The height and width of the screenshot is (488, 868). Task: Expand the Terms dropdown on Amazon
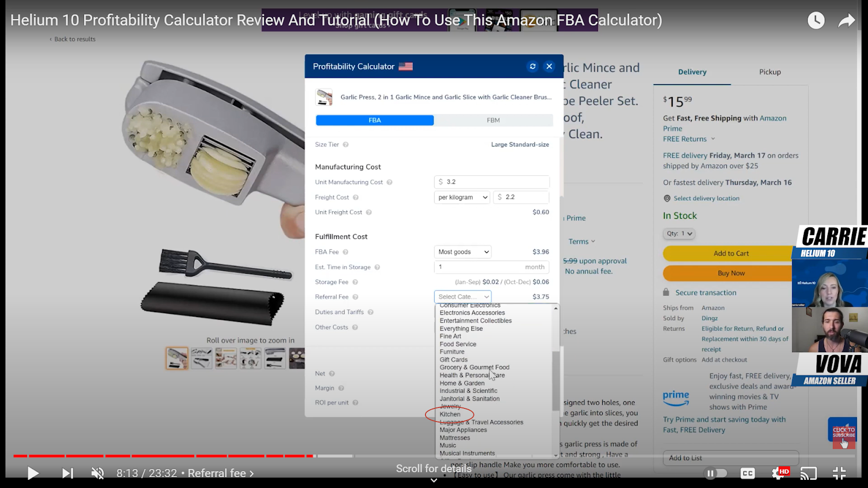pos(582,242)
